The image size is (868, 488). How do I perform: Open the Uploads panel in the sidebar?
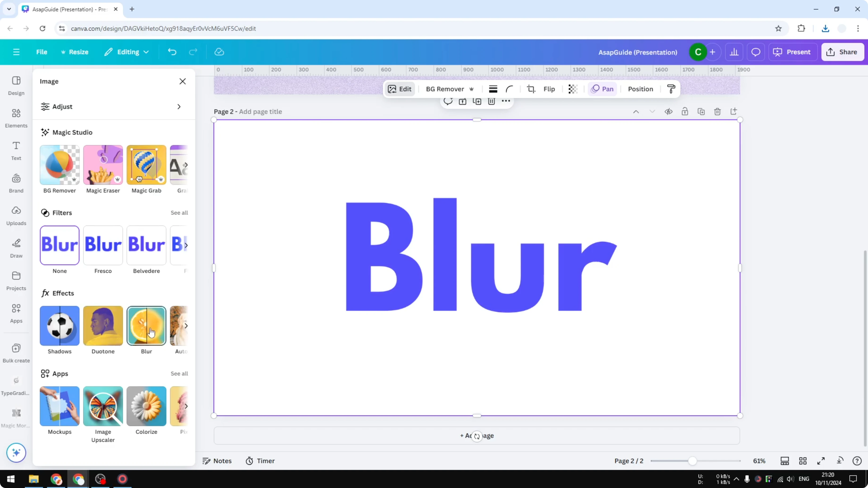pyautogui.click(x=16, y=215)
